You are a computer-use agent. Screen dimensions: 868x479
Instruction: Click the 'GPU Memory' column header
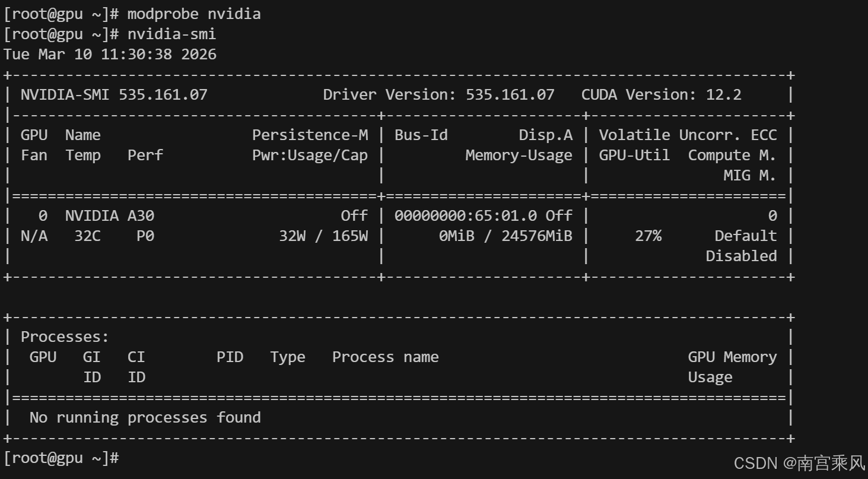tap(732, 357)
